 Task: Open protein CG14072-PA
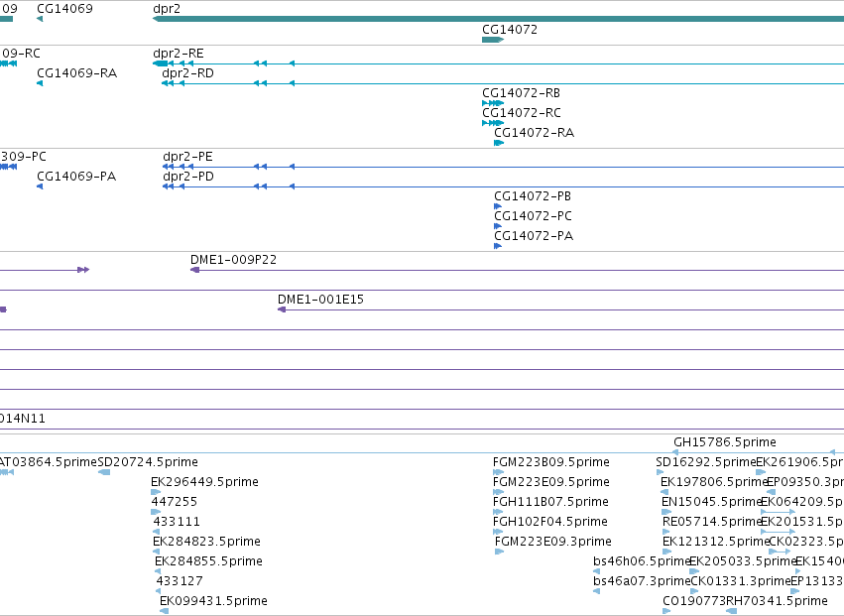point(534,236)
